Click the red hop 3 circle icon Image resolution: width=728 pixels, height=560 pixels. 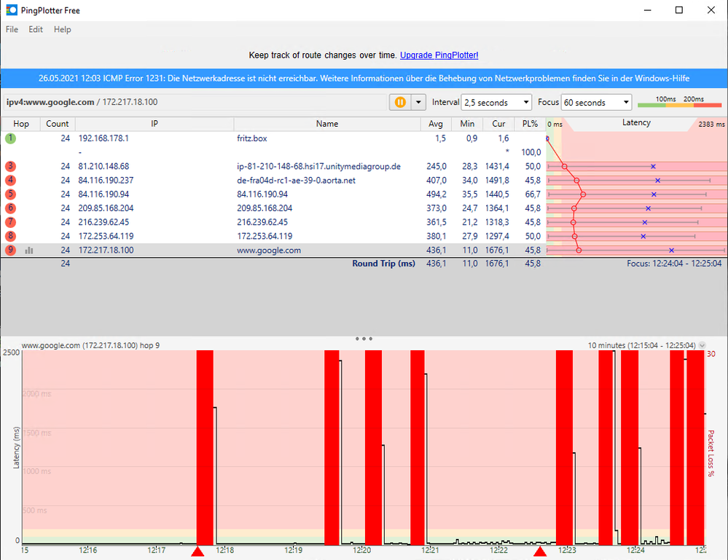pos(10,166)
